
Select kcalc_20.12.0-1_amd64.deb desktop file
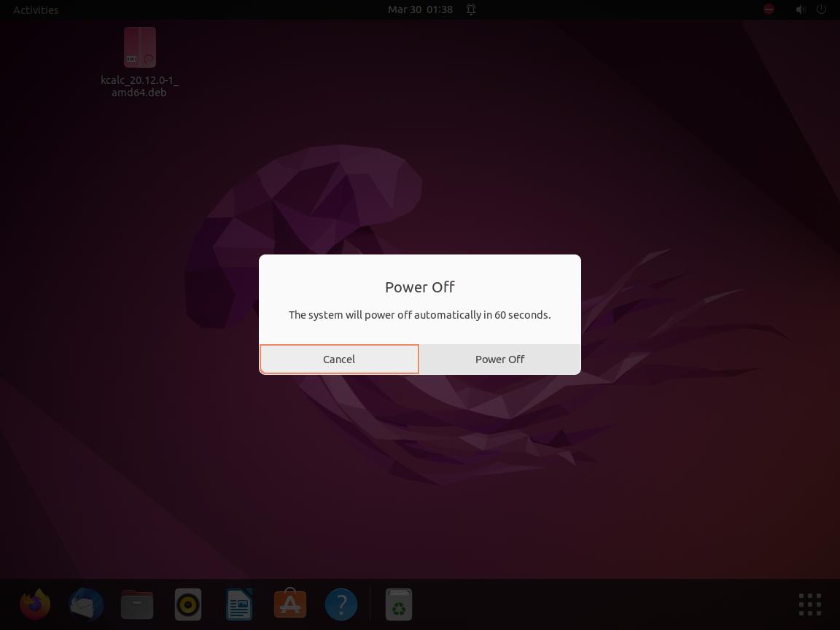(140, 63)
